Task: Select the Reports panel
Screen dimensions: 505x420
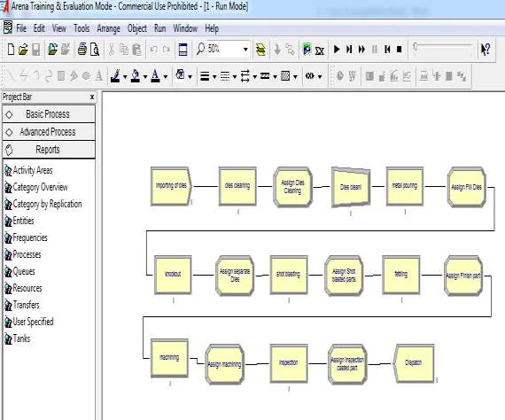Action: [49, 150]
